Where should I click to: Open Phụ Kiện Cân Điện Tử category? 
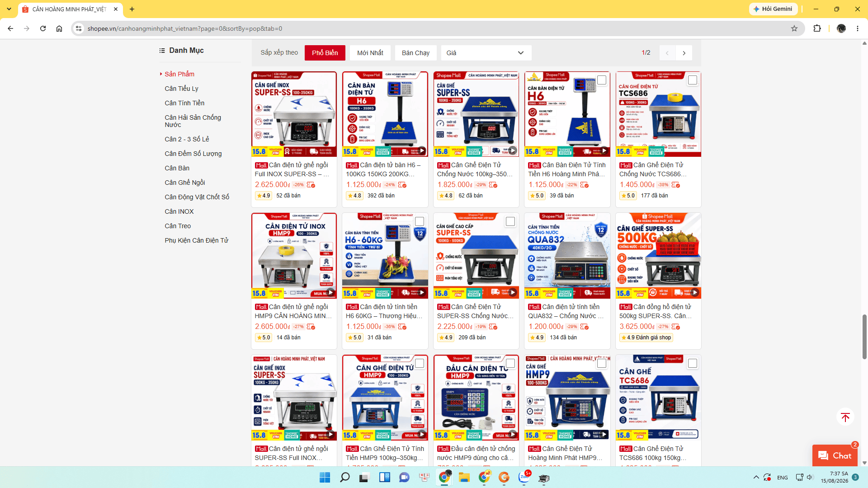(x=196, y=240)
